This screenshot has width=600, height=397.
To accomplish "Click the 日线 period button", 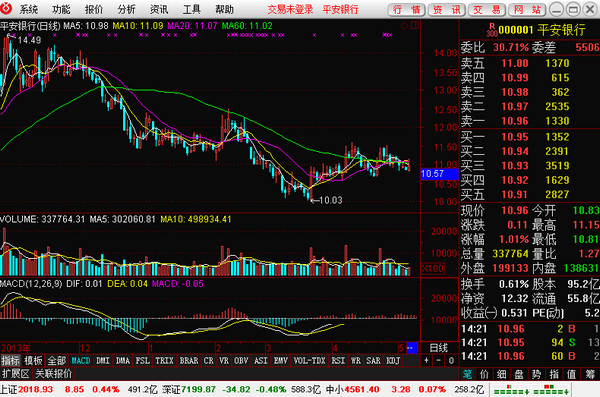I will [x=439, y=348].
